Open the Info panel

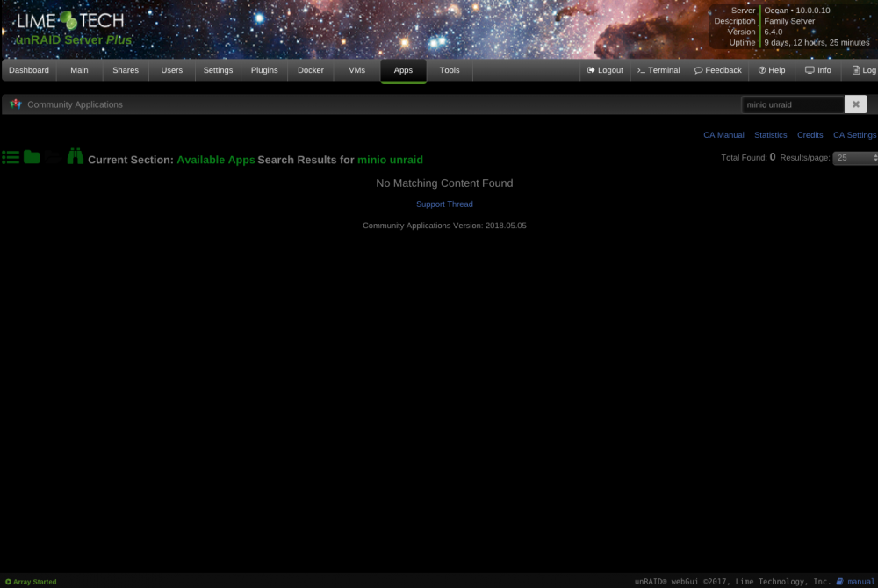818,70
